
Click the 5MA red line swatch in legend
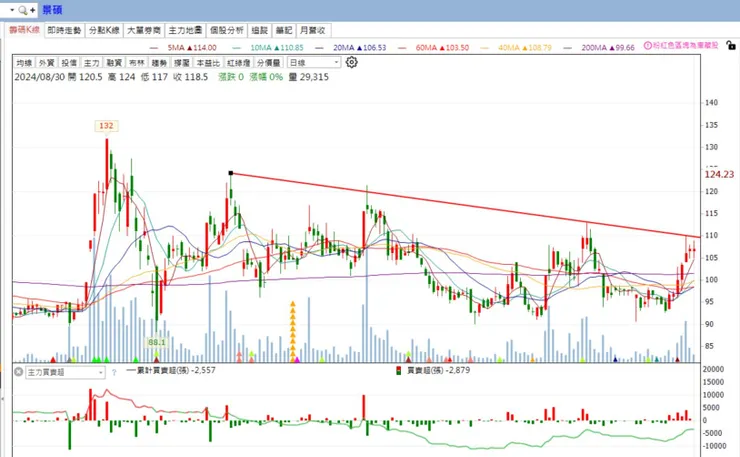(x=154, y=48)
